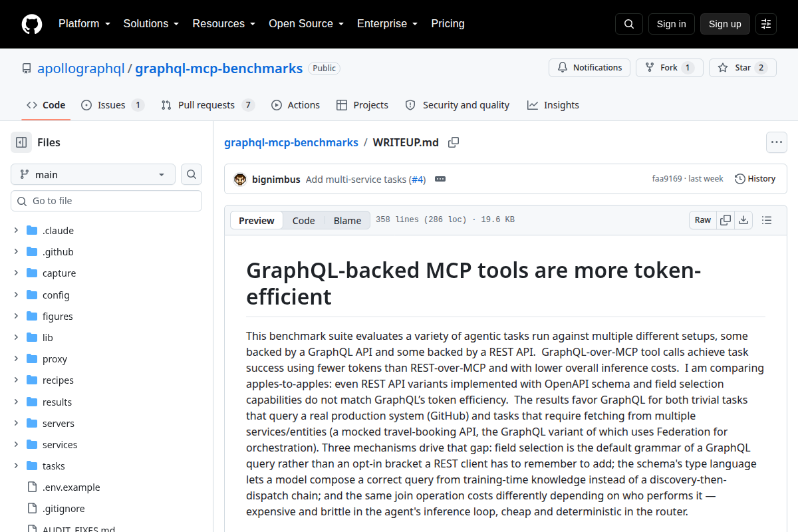Open the Solutions menu
The width and height of the screenshot is (798, 532).
151,24
